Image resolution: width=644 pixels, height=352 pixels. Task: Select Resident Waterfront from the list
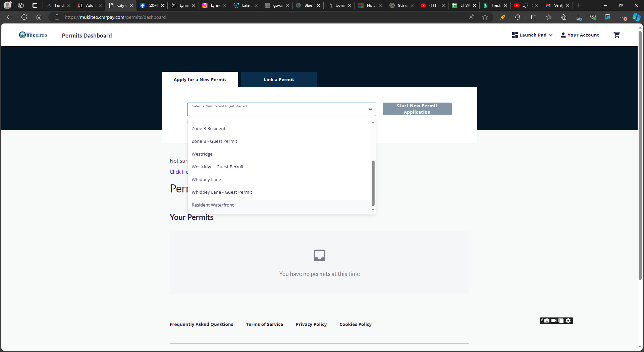pos(213,205)
